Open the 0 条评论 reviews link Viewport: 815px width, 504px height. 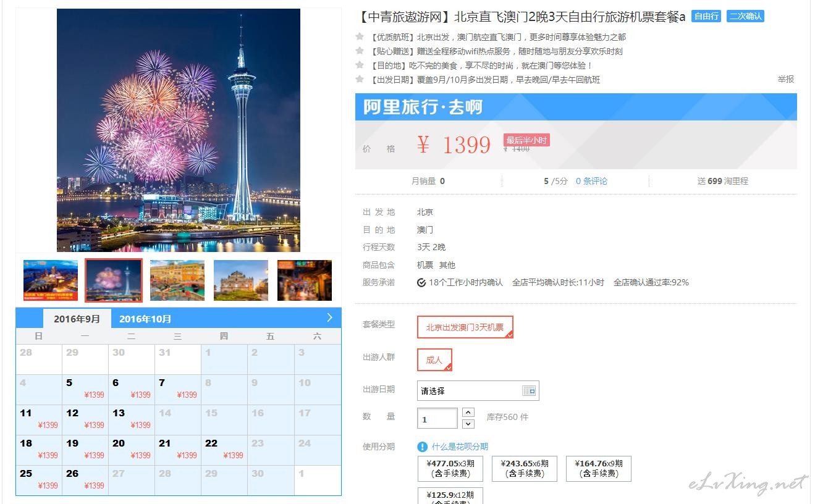click(591, 181)
